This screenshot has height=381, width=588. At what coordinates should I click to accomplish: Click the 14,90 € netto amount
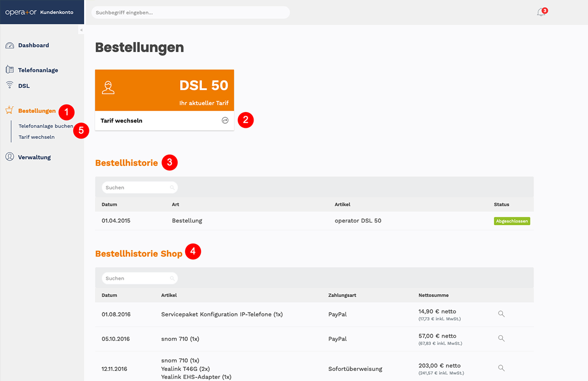(x=437, y=312)
